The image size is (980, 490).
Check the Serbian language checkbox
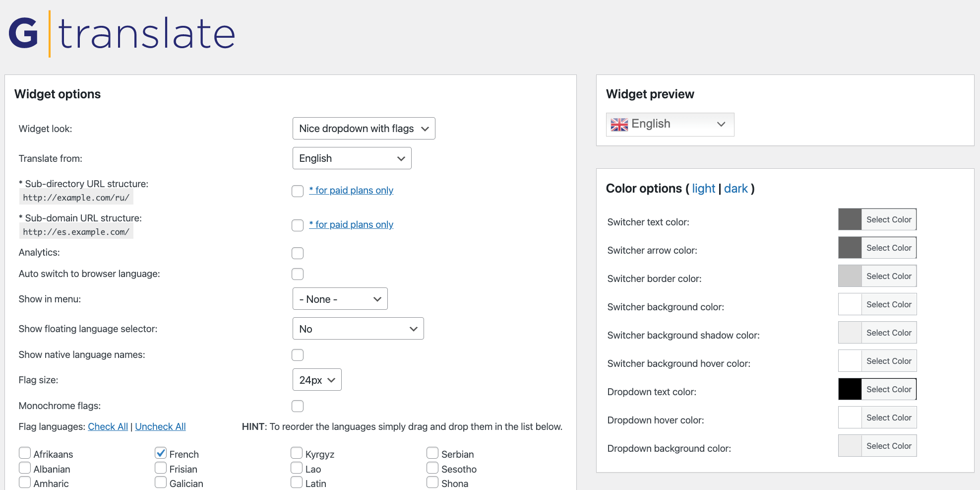[432, 453]
